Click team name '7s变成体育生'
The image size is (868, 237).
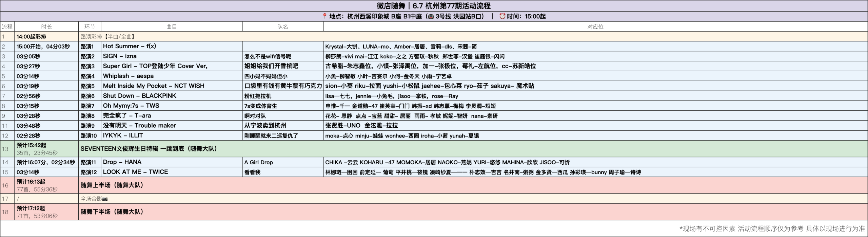260,106
